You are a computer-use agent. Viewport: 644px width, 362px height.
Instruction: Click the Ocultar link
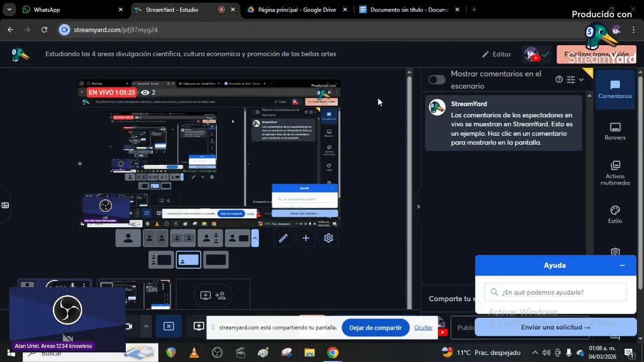click(424, 328)
